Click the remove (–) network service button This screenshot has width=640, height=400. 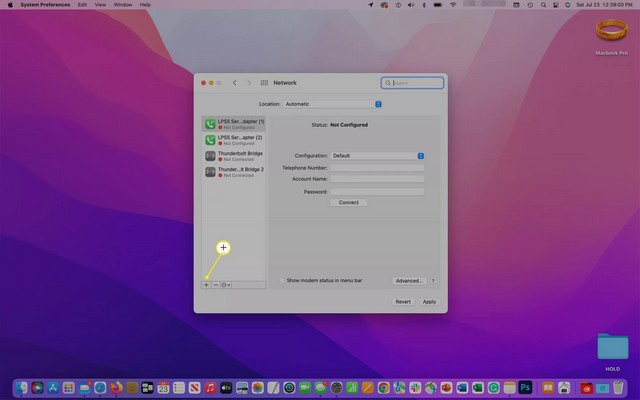click(x=216, y=285)
